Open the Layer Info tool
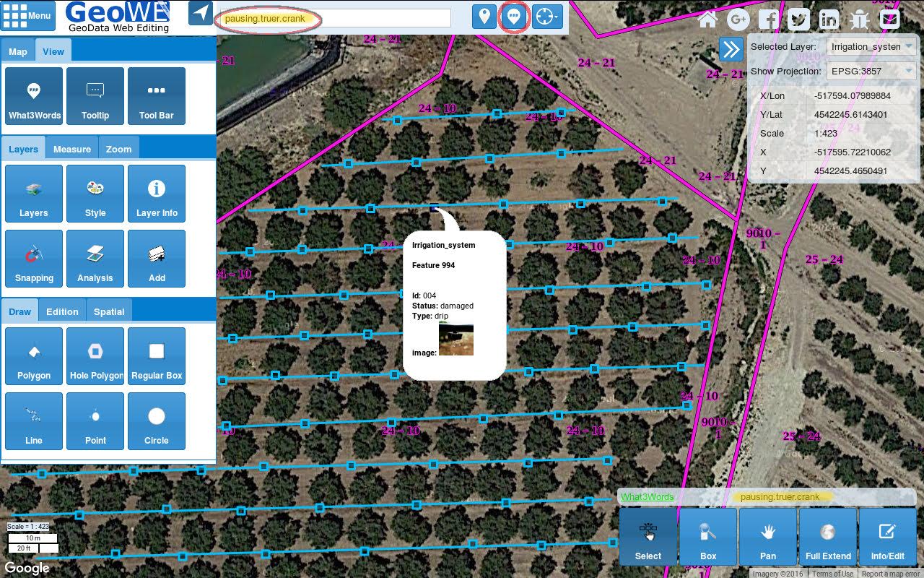This screenshot has width=924, height=578. pyautogui.click(x=157, y=194)
